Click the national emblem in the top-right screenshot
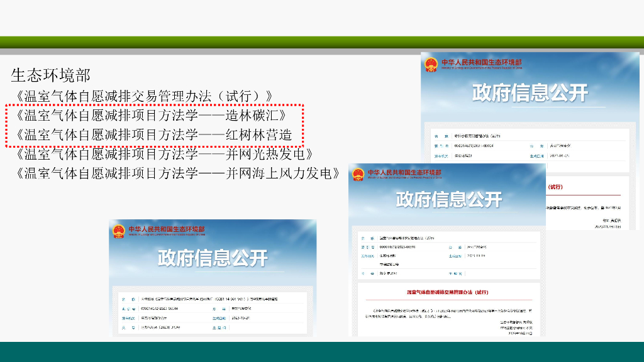 click(x=431, y=65)
